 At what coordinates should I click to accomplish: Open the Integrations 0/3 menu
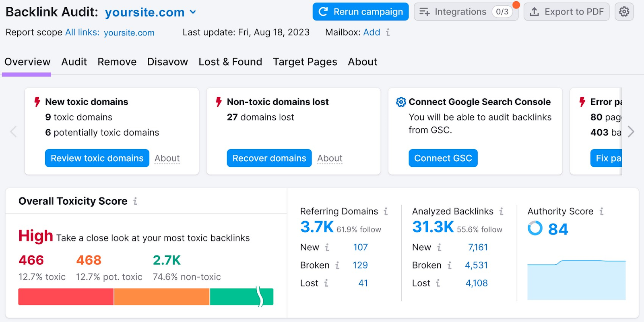pos(466,12)
